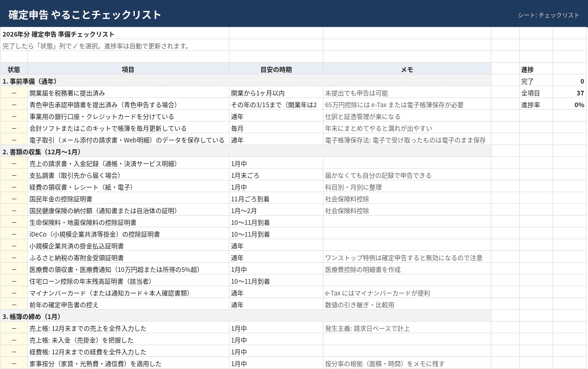Screen dimensions: 588x369
Task: Select item 会計ソフトまたはこのキットで帳簿を毎月更新している
Action: tap(128, 128)
